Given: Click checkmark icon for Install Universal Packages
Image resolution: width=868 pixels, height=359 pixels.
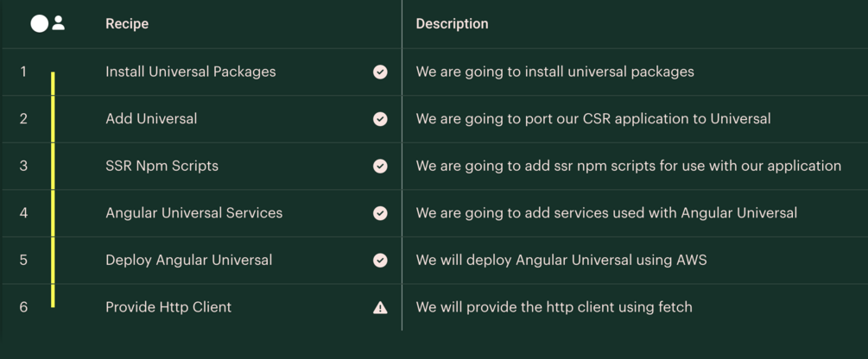Looking at the screenshot, I should click(380, 72).
